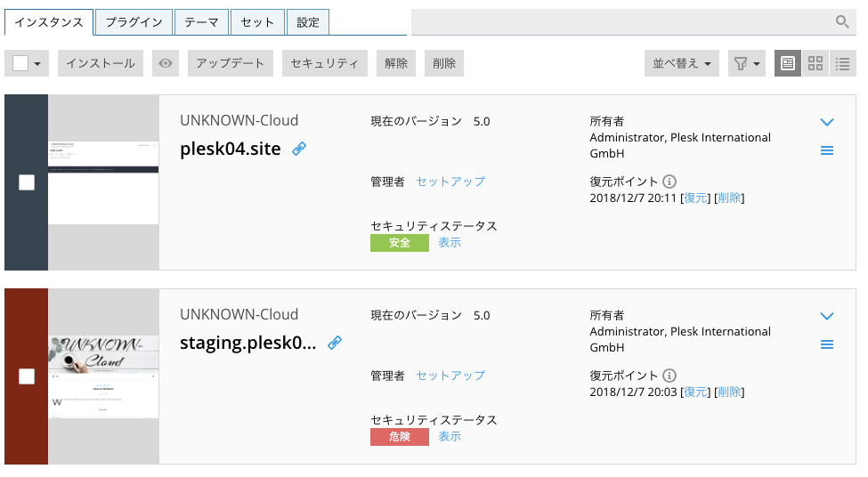Select the インスタンス tab
Image resolution: width=868 pixels, height=477 pixels.
click(x=49, y=22)
